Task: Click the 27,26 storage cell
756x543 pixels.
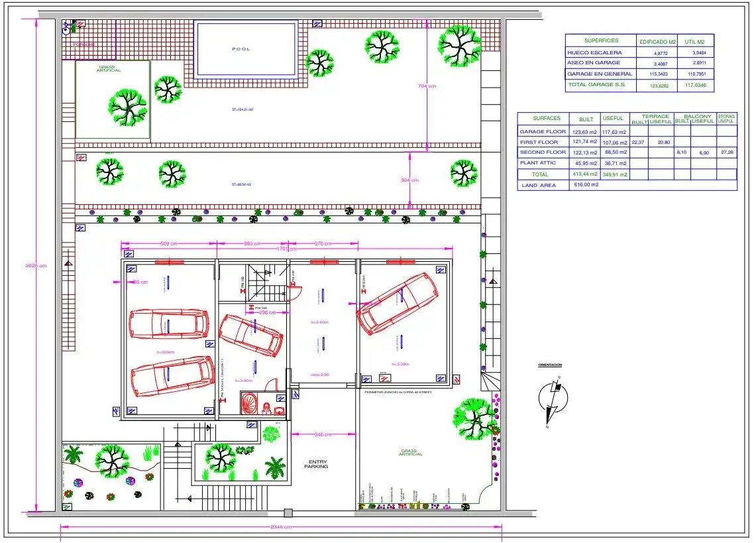Action: tap(727, 152)
